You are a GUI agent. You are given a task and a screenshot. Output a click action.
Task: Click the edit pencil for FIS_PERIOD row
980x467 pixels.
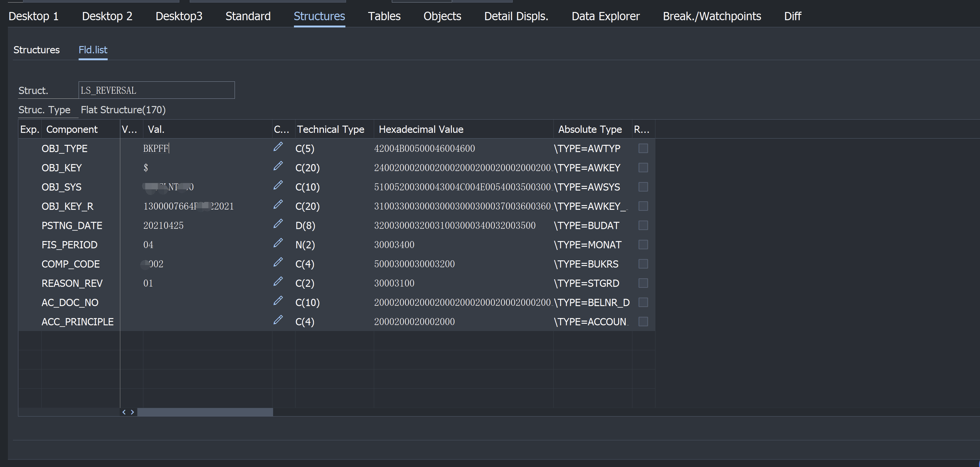278,243
